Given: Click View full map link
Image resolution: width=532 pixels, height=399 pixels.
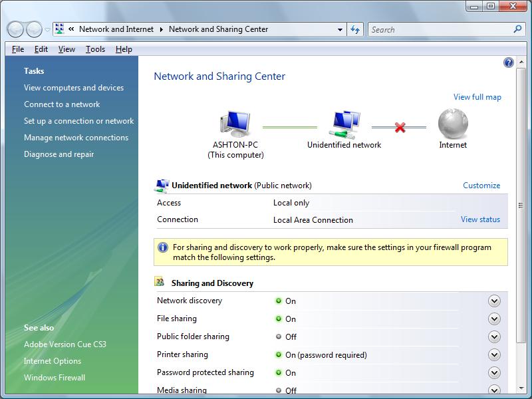Looking at the screenshot, I should (x=477, y=97).
